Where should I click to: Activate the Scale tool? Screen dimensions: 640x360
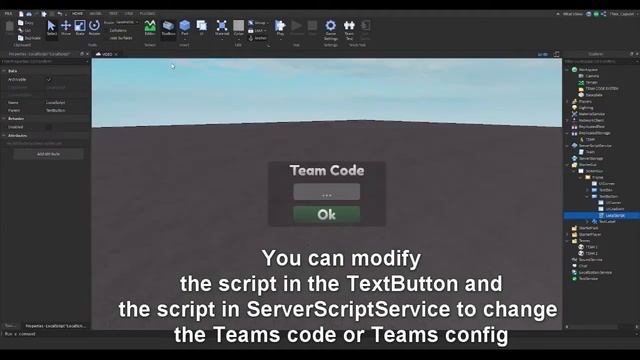(x=80, y=28)
